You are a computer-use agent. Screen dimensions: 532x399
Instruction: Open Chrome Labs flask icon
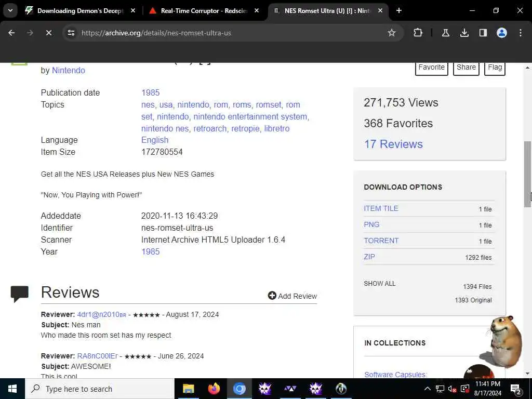coord(445,33)
